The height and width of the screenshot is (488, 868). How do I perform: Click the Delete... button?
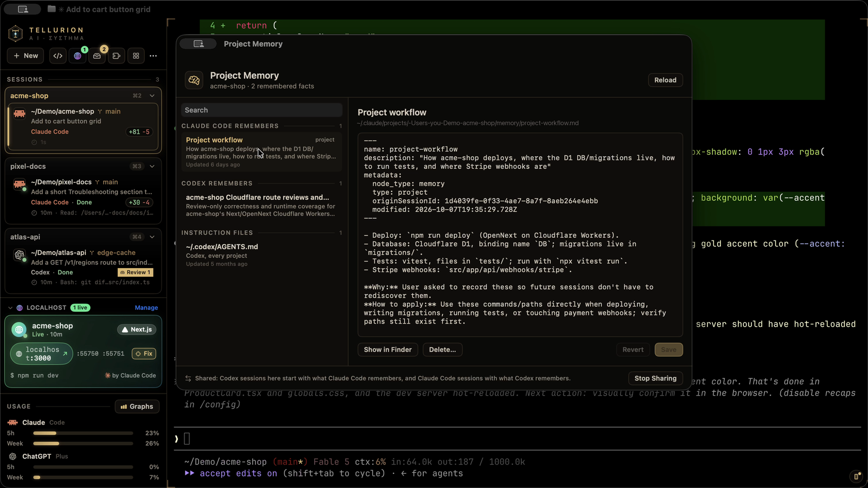tap(443, 350)
